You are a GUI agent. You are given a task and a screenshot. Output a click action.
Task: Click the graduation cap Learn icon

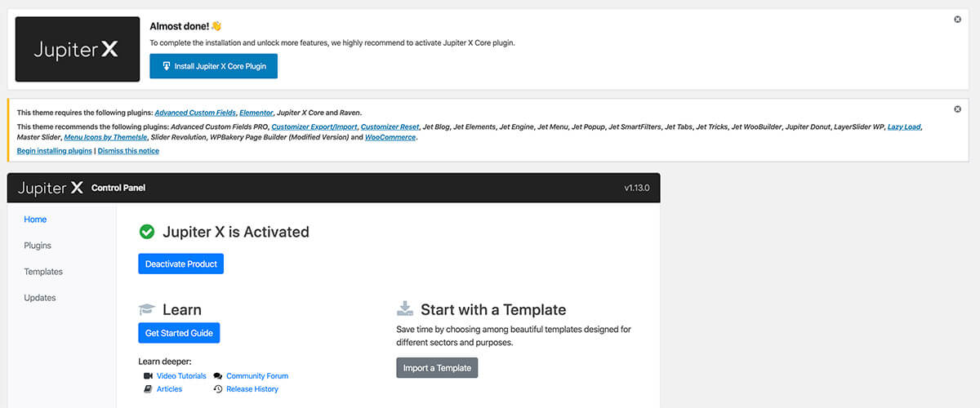[147, 310]
